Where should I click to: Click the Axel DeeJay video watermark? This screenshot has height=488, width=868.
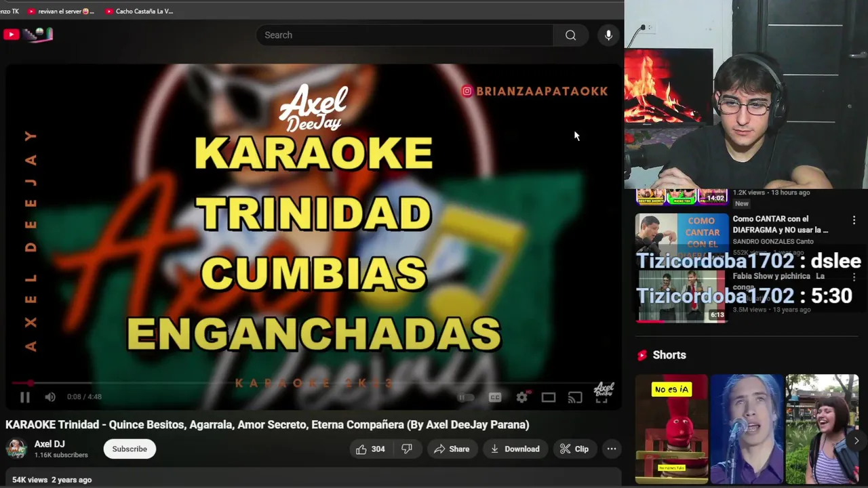tap(604, 389)
